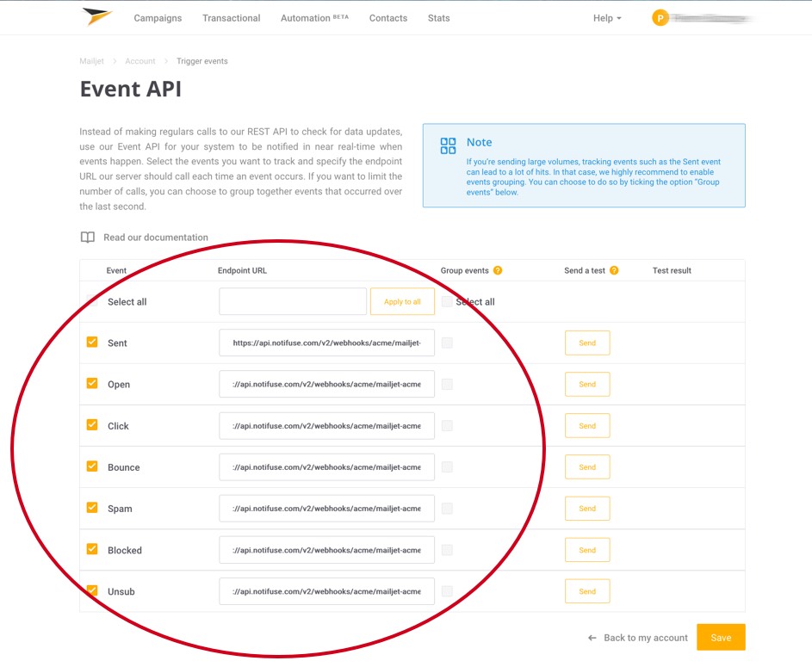Screen dimensions: 812x667
Task: Click the Event API heading
Action: [131, 89]
